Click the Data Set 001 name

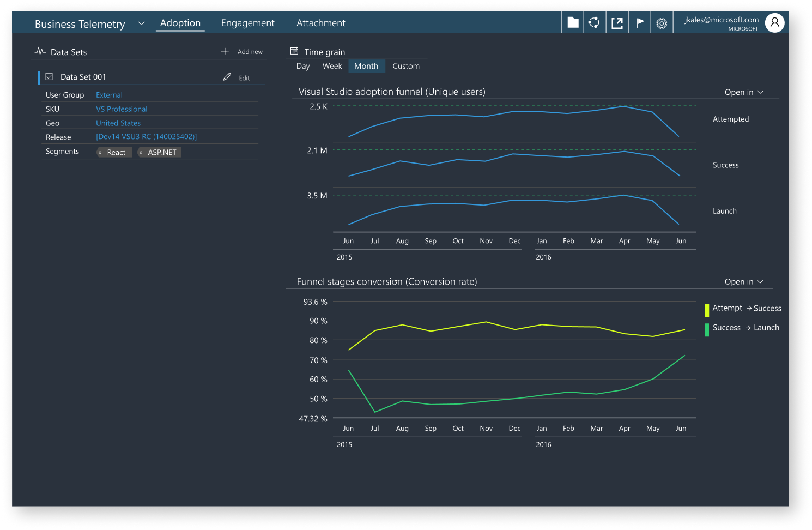click(83, 77)
